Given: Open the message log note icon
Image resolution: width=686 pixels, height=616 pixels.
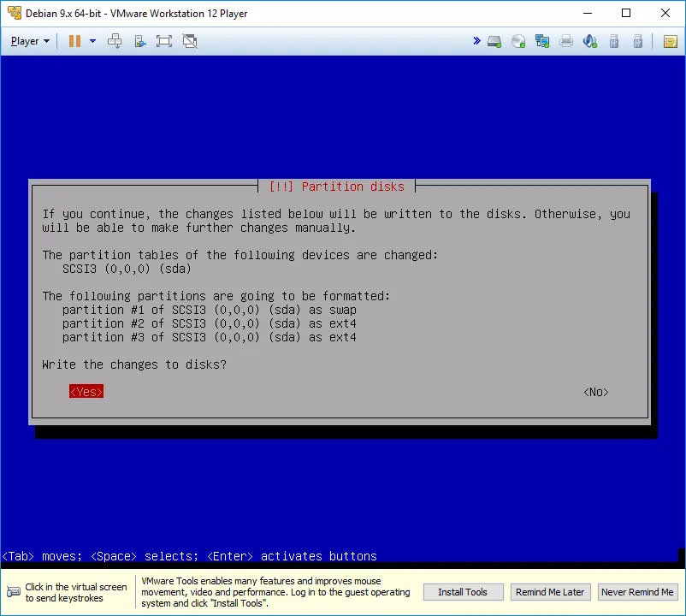Looking at the screenshot, I should click(x=670, y=41).
